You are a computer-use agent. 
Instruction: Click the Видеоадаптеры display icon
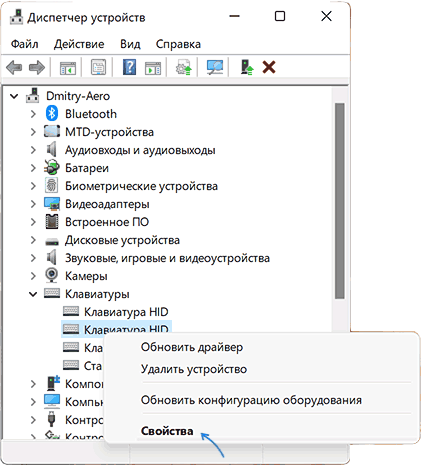click(x=52, y=204)
